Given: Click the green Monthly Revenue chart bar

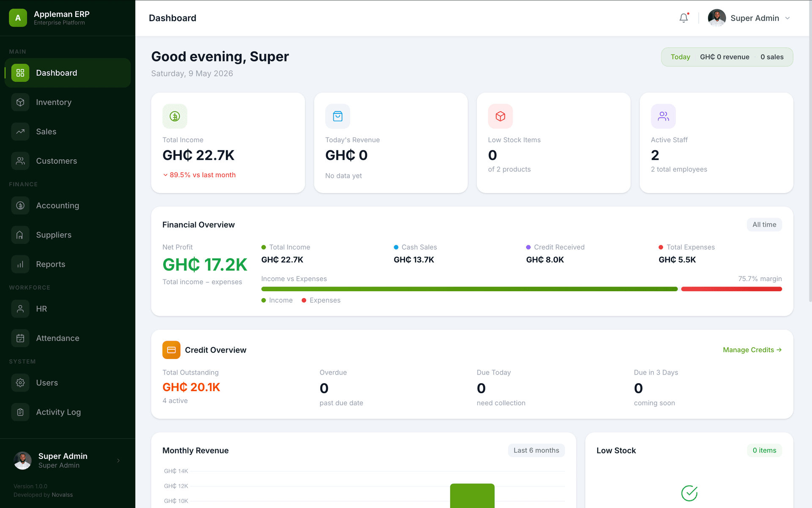Looking at the screenshot, I should [x=472, y=496].
